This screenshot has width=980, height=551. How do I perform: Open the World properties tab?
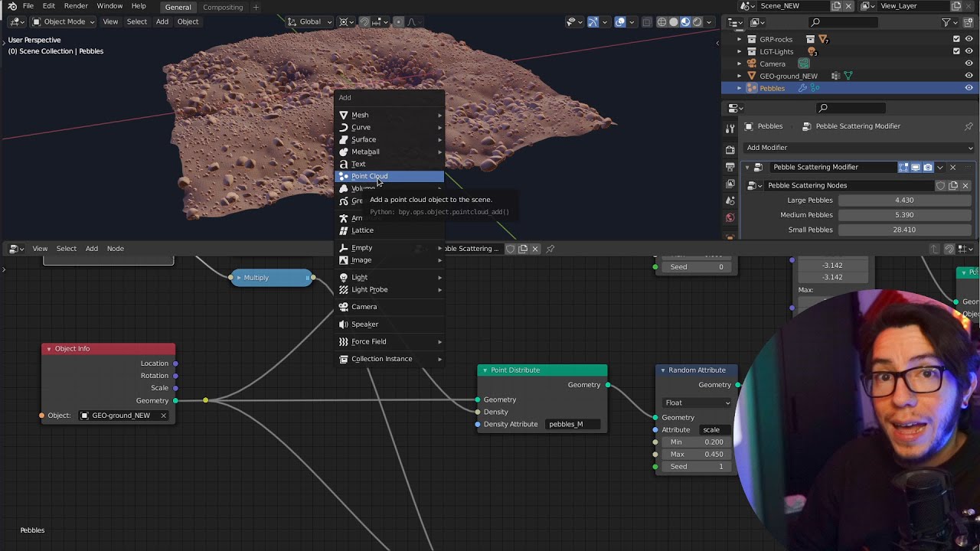coord(730,218)
